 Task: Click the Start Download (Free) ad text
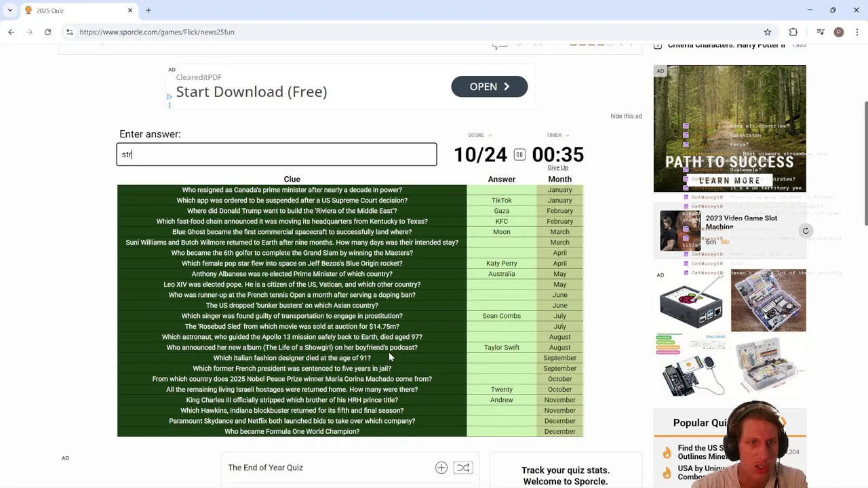tap(252, 91)
